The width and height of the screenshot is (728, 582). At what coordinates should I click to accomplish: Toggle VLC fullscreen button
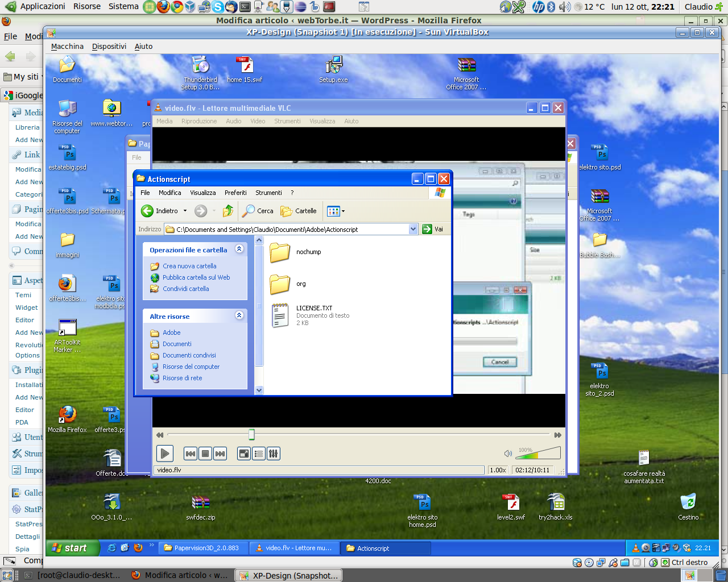[x=244, y=454]
